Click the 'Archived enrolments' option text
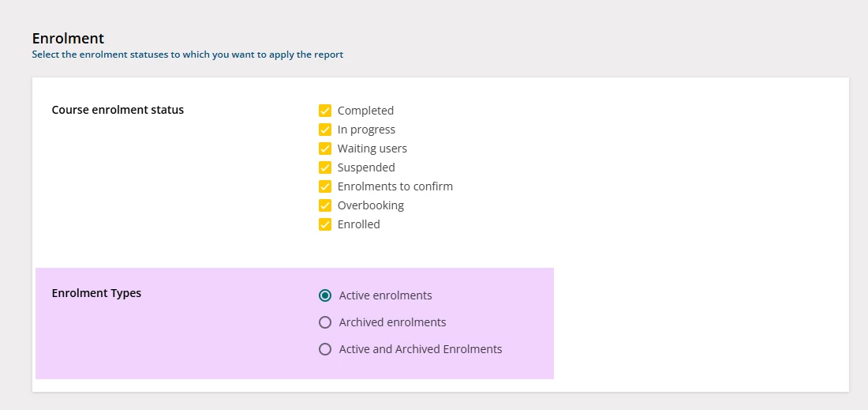The height and width of the screenshot is (410, 868). 392,322
